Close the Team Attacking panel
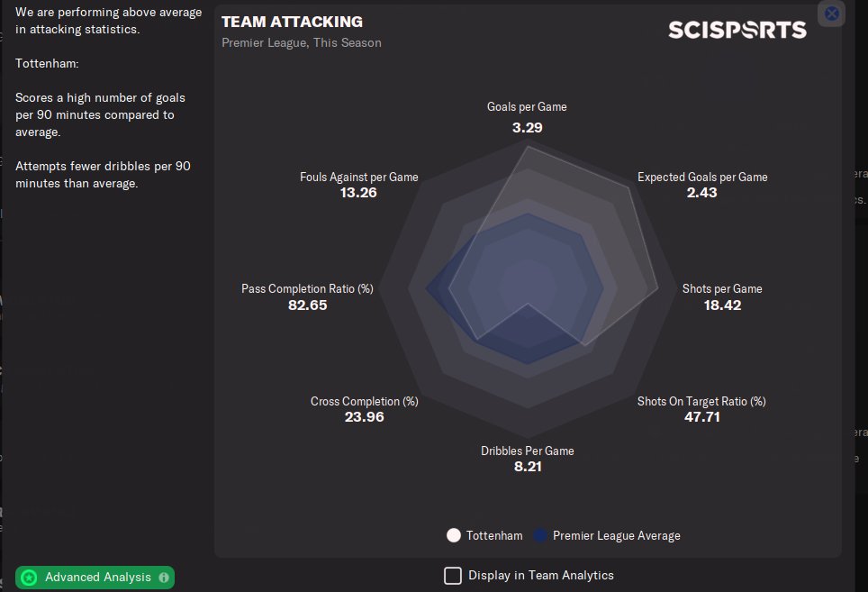The height and width of the screenshot is (592, 868). coord(832,14)
